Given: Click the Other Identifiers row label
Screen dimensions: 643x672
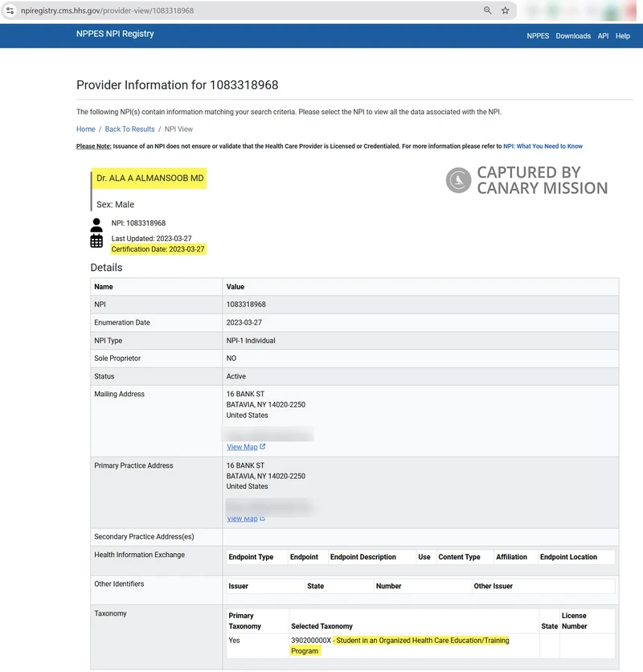Looking at the screenshot, I should point(119,584).
